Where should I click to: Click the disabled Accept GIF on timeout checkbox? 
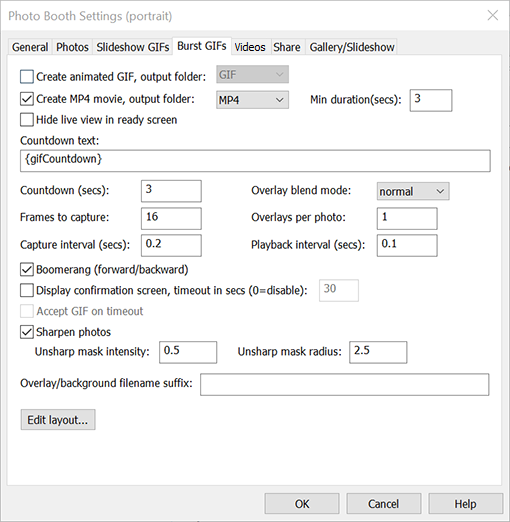point(27,311)
